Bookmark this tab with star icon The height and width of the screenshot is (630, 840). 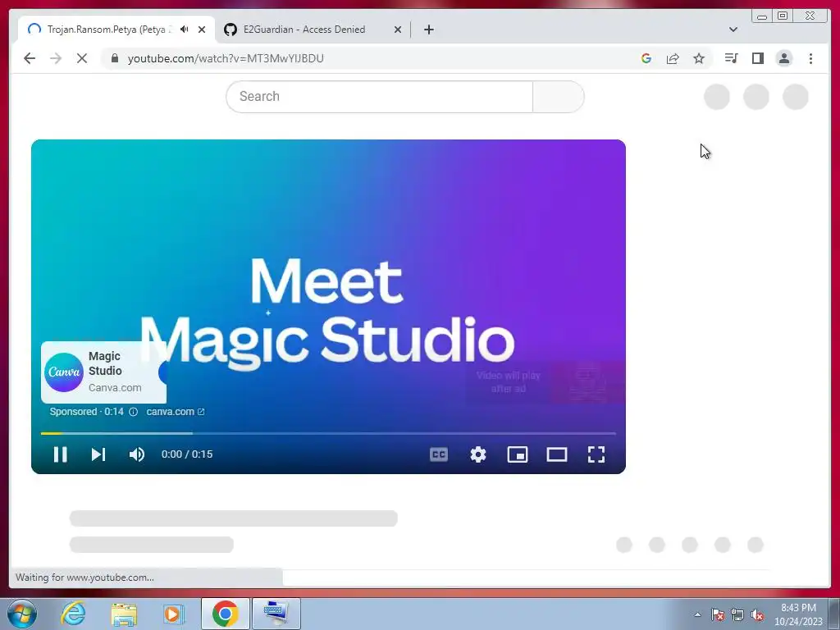click(699, 58)
